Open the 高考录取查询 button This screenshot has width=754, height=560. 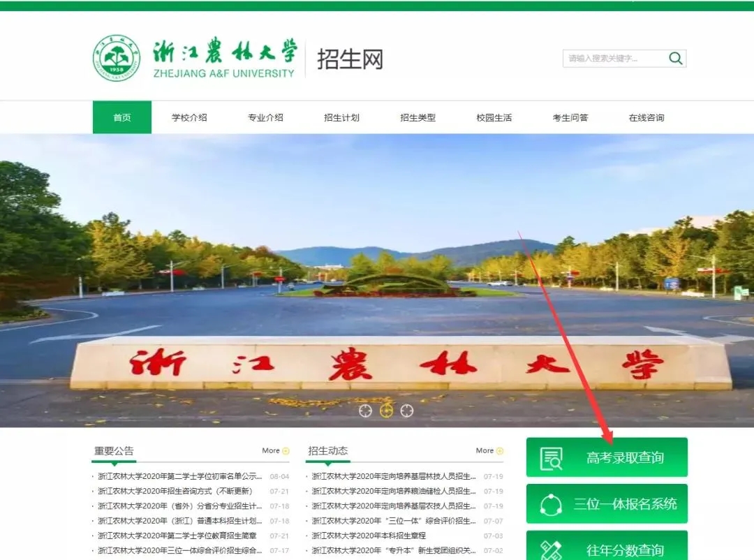607,457
